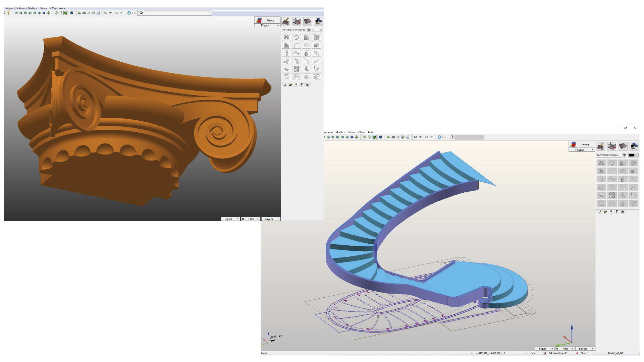644x362 pixels.
Task: Open the black color swatch in staircase window
Action: (x=633, y=155)
